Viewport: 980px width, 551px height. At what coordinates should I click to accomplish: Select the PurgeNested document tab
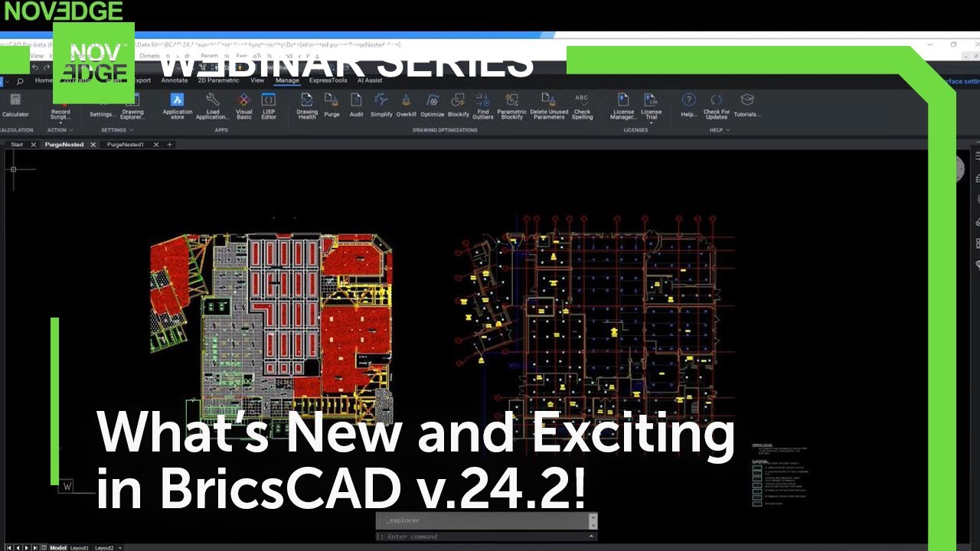[x=64, y=145]
